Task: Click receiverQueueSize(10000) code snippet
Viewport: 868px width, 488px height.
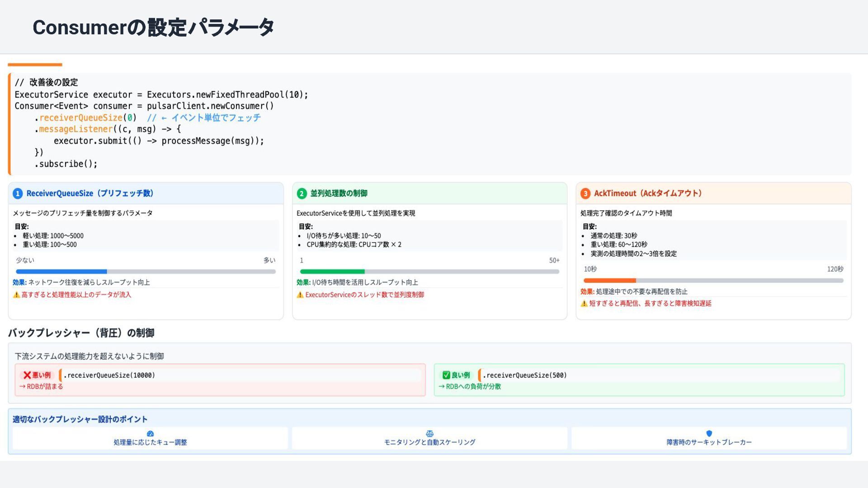Action: click(110, 375)
